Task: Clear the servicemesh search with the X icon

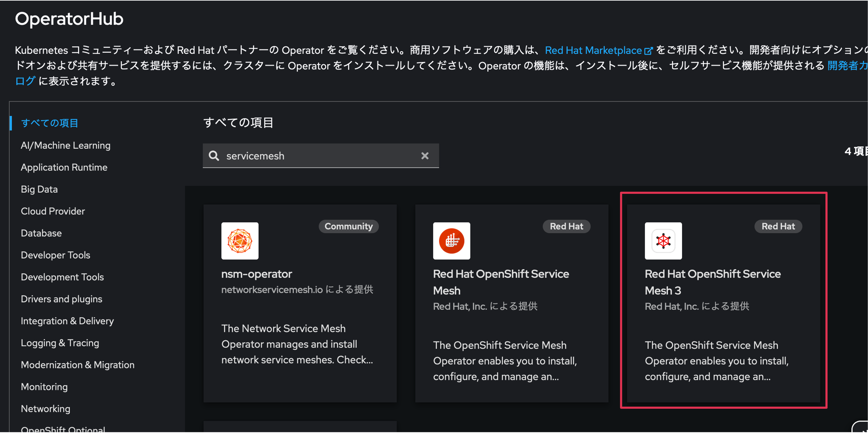Action: [x=425, y=156]
